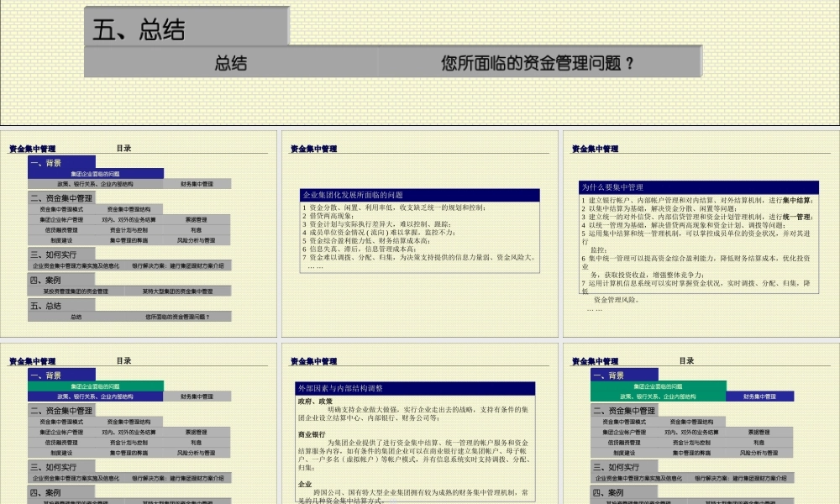This screenshot has width=840, height=504.
Task: Click the "票据管理" item
Action: click(x=196, y=220)
